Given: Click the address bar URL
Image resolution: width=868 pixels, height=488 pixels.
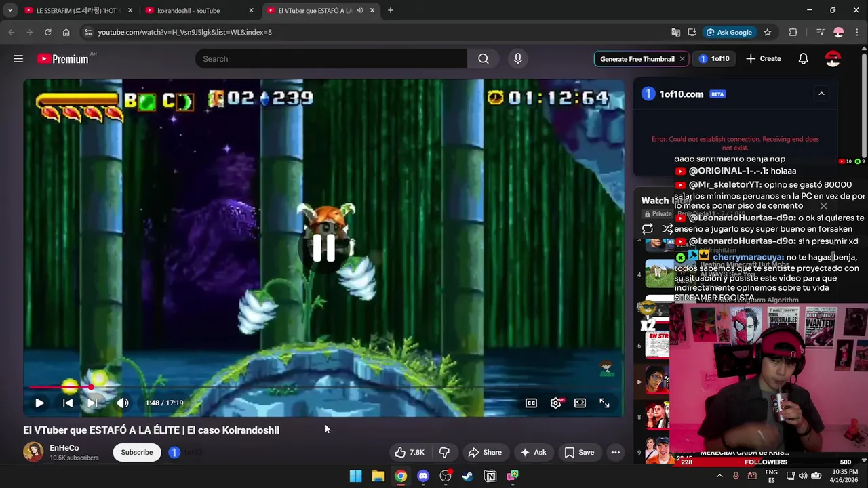Looking at the screenshot, I should (184, 32).
